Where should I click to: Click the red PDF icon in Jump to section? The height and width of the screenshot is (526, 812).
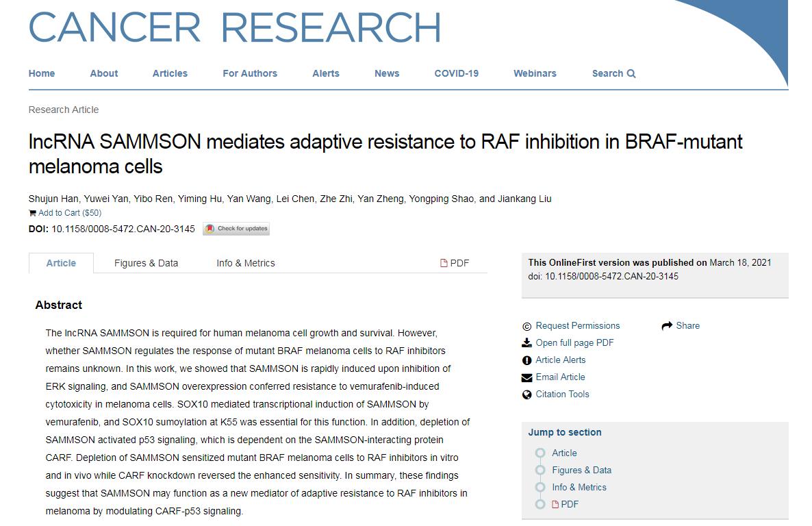pos(555,504)
